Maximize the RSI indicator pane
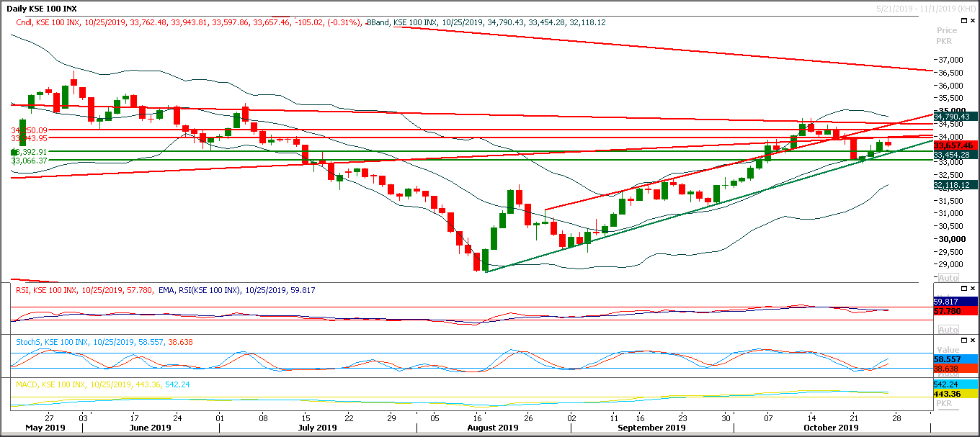 [x=963, y=288]
